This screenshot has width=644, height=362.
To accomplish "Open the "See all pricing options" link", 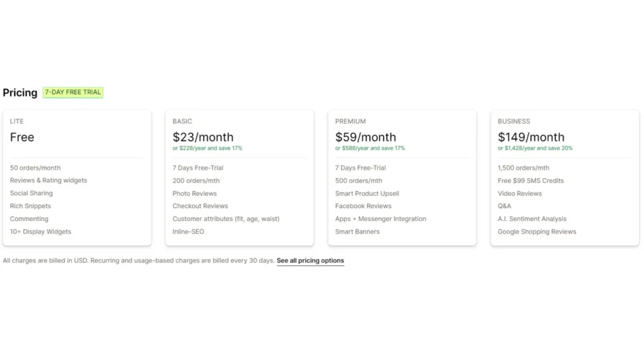I will pyautogui.click(x=310, y=261).
